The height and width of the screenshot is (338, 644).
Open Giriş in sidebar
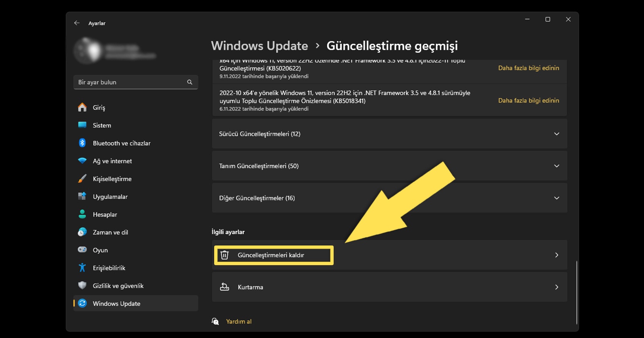(136, 107)
